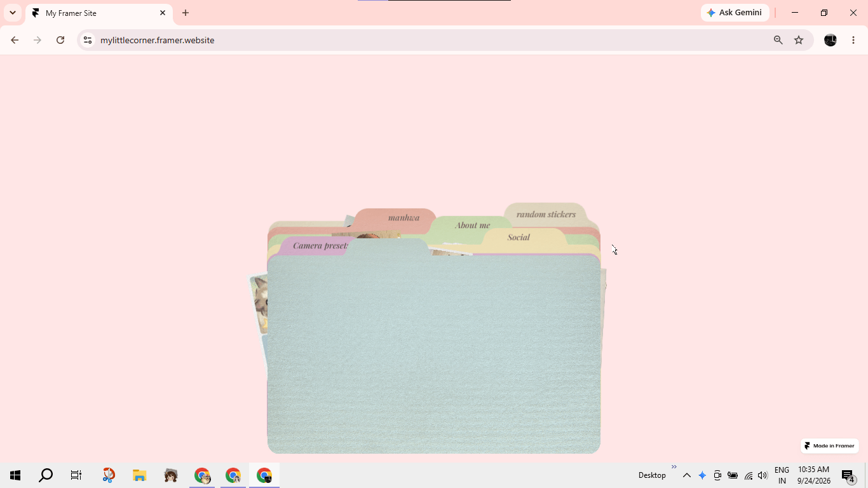
Task: Open the zoom magnifier icon in address bar
Action: (778, 40)
